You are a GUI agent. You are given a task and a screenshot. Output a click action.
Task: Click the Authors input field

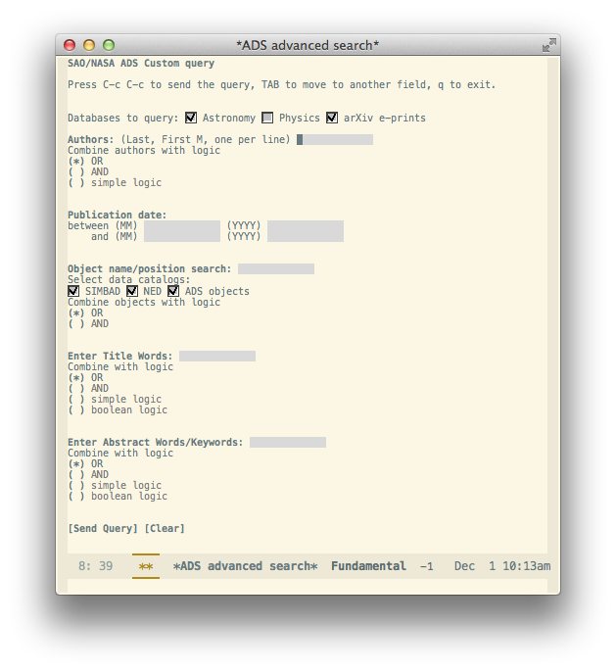point(335,139)
